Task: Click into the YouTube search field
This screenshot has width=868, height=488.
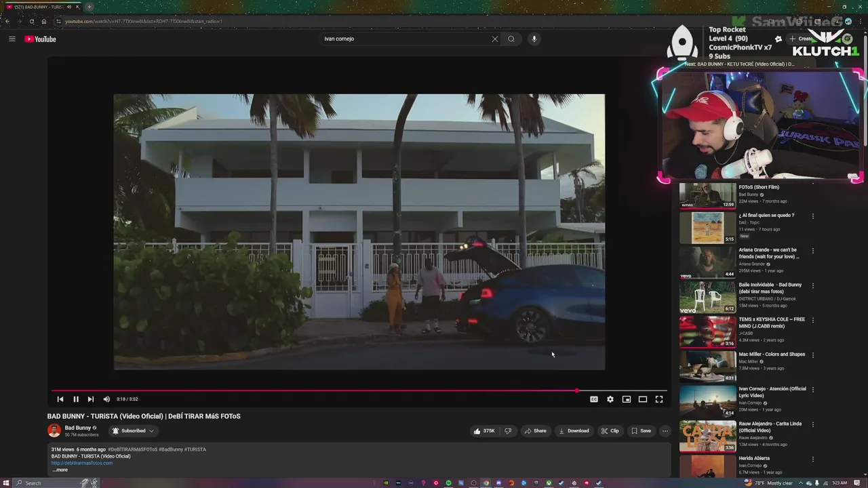Action: point(406,39)
